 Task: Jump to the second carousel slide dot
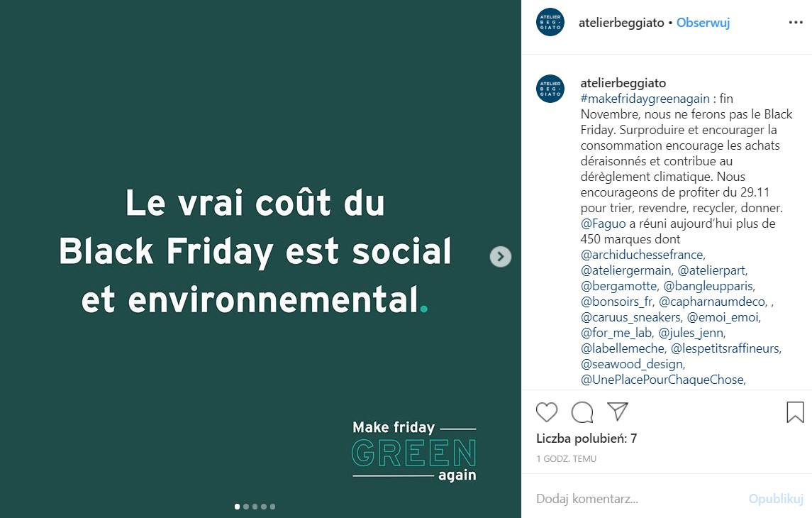point(246,507)
